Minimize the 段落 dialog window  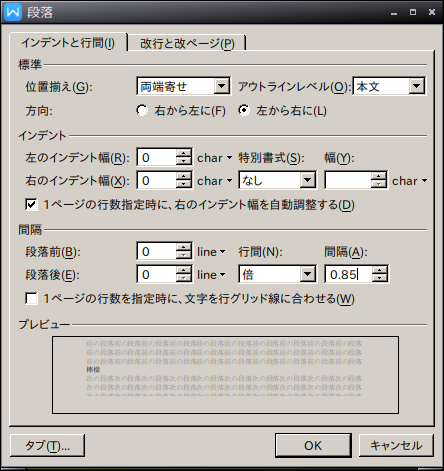coord(394,13)
